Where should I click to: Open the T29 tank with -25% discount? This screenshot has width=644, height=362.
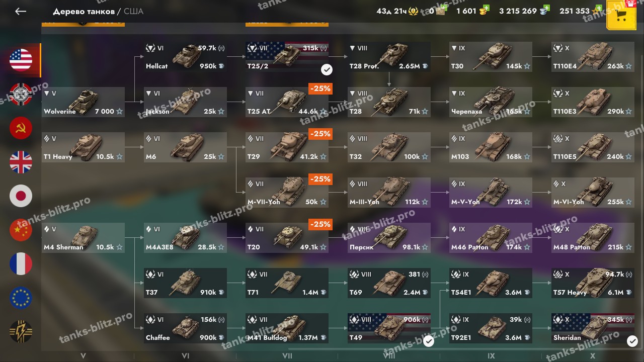(287, 147)
